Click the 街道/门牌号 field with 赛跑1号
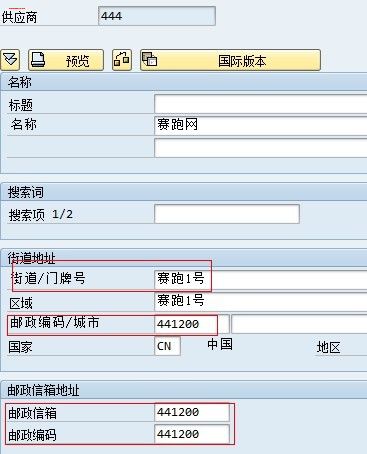 [261, 279]
